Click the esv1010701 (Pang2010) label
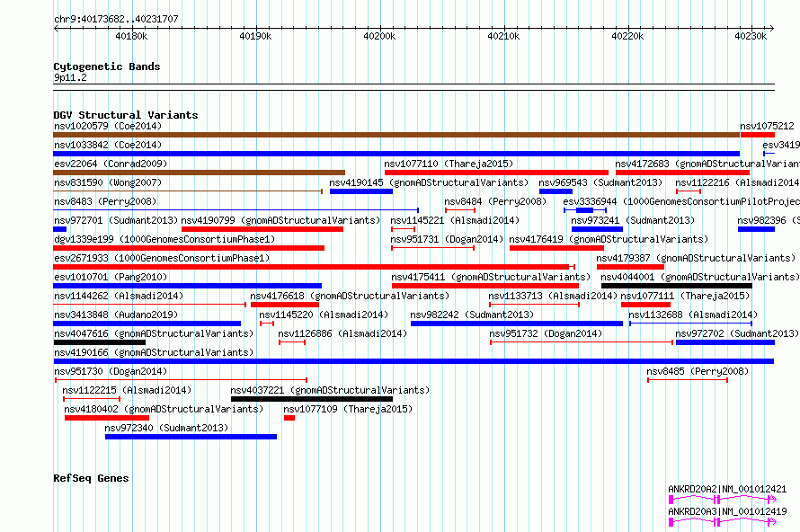This screenshot has width=800, height=532. [x=111, y=277]
